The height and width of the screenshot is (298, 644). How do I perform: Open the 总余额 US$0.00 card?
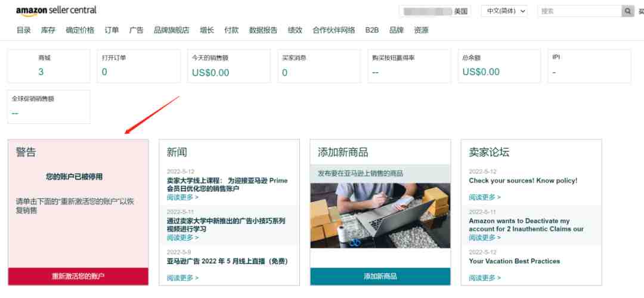pos(500,66)
